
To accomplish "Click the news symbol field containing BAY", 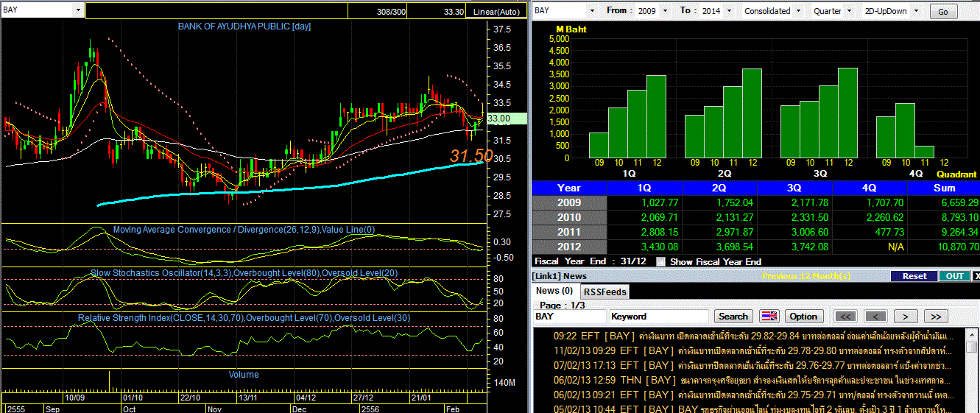I will coord(570,317).
